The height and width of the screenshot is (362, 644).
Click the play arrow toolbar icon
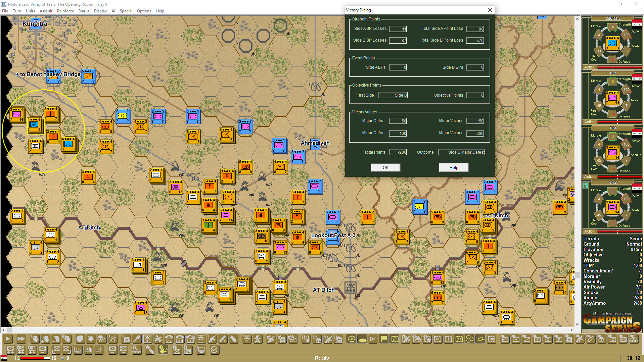(8, 339)
